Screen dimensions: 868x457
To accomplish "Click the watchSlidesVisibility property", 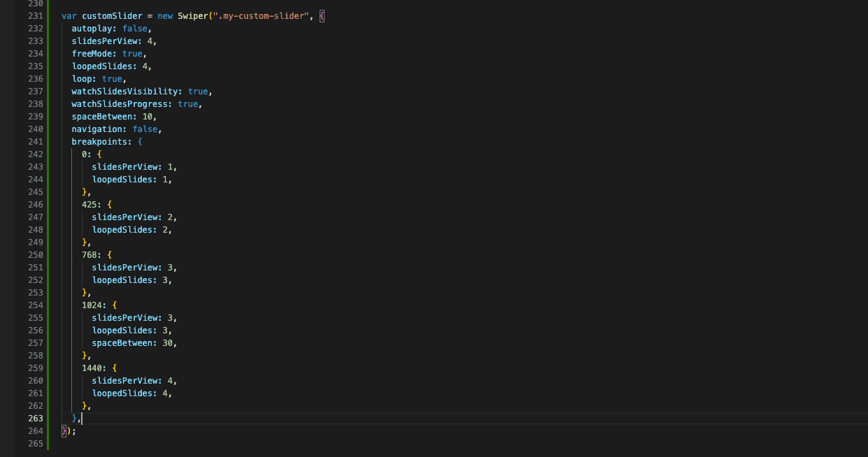I will tap(127, 92).
